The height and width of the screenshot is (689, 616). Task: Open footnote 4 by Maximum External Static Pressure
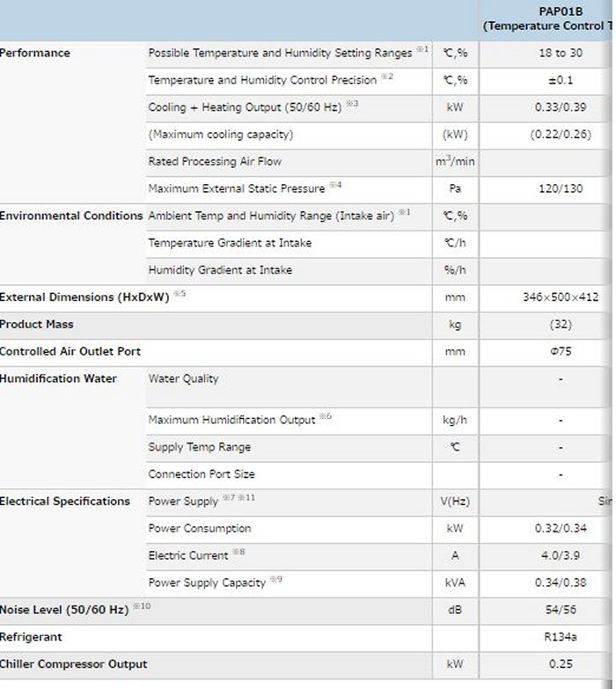(335, 185)
